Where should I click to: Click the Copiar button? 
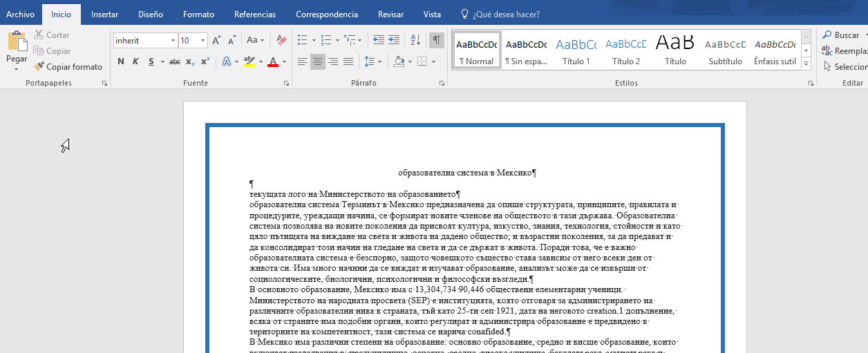point(52,50)
